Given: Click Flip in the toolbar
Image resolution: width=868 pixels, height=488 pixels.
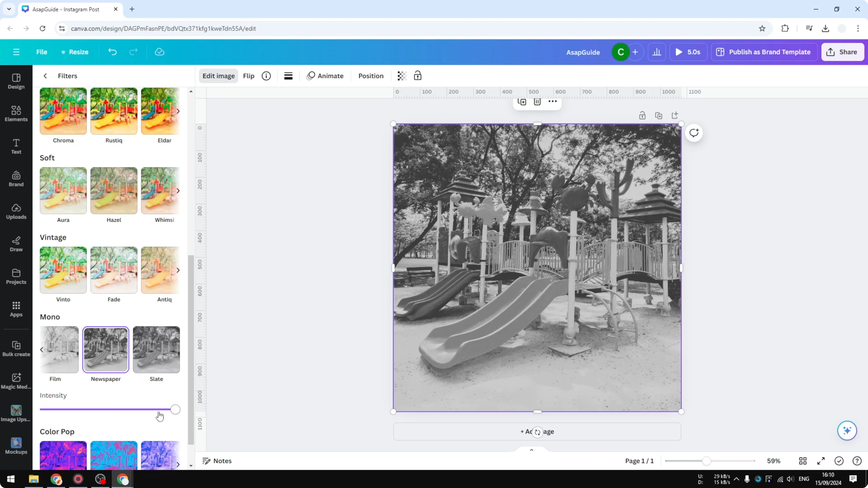Looking at the screenshot, I should point(249,76).
